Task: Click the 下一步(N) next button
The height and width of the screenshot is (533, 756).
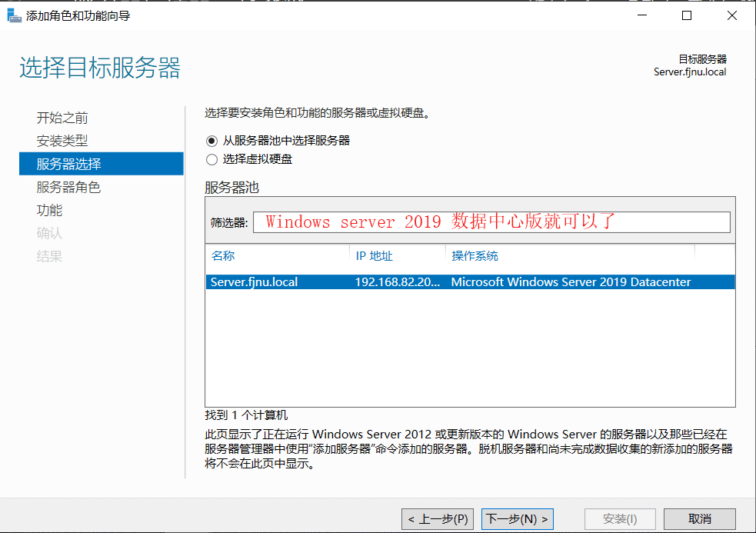Action: coord(517,518)
